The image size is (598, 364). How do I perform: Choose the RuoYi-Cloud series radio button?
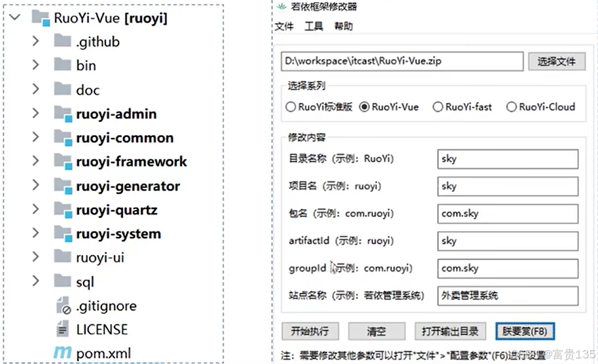click(x=511, y=107)
